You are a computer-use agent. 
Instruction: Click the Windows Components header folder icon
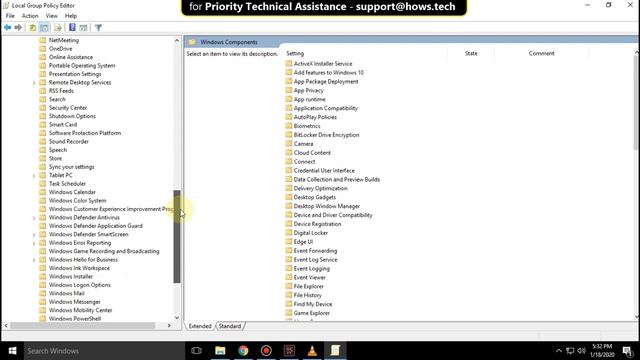click(x=192, y=42)
